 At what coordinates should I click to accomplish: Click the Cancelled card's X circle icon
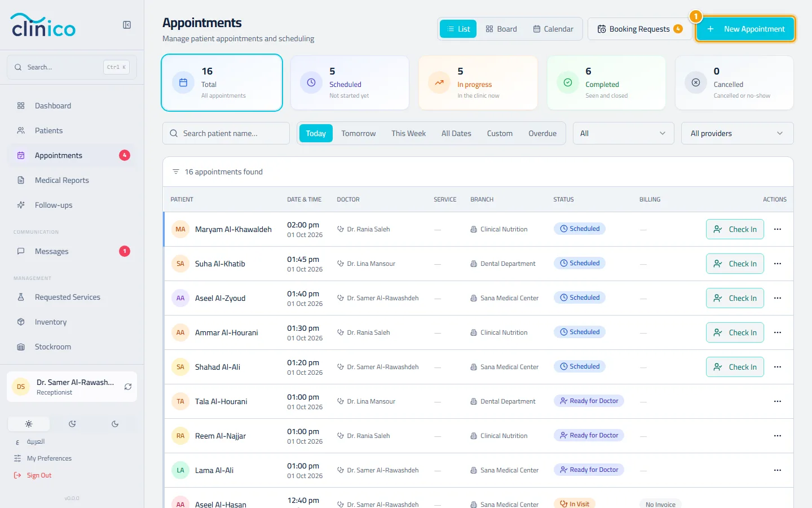(x=696, y=82)
